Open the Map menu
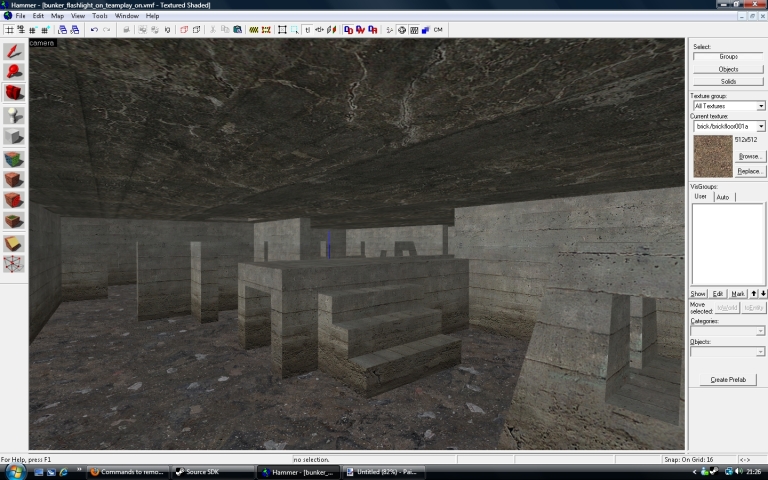This screenshot has width=768, height=480. [x=57, y=16]
